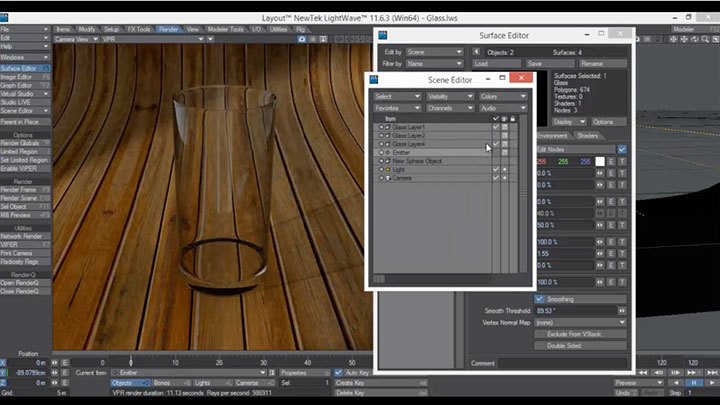Click the Create Key button
Viewport: 720px width, 405px height.
(x=381, y=383)
